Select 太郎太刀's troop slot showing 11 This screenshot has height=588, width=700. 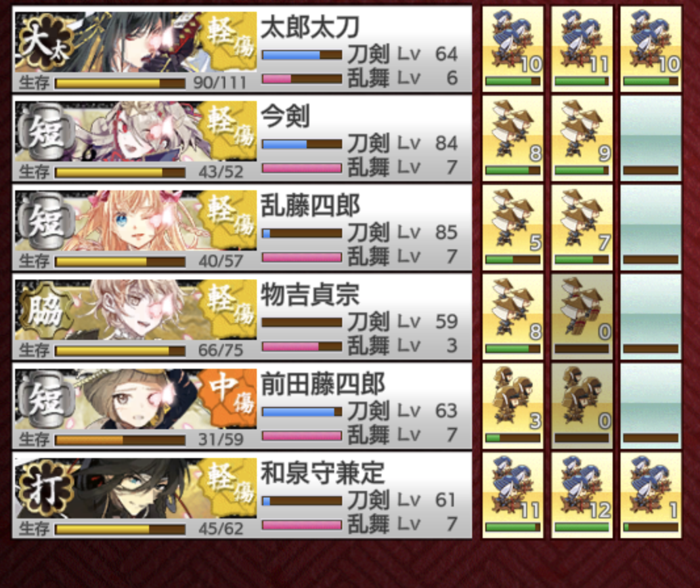[x=582, y=49]
